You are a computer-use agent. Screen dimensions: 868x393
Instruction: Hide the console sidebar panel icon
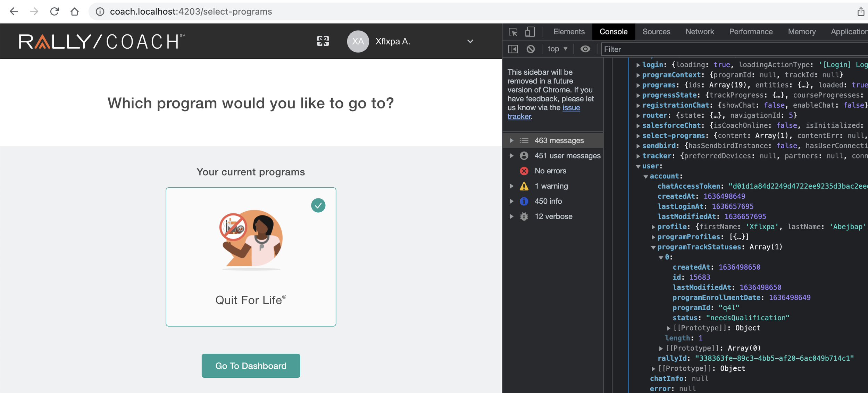click(x=513, y=49)
